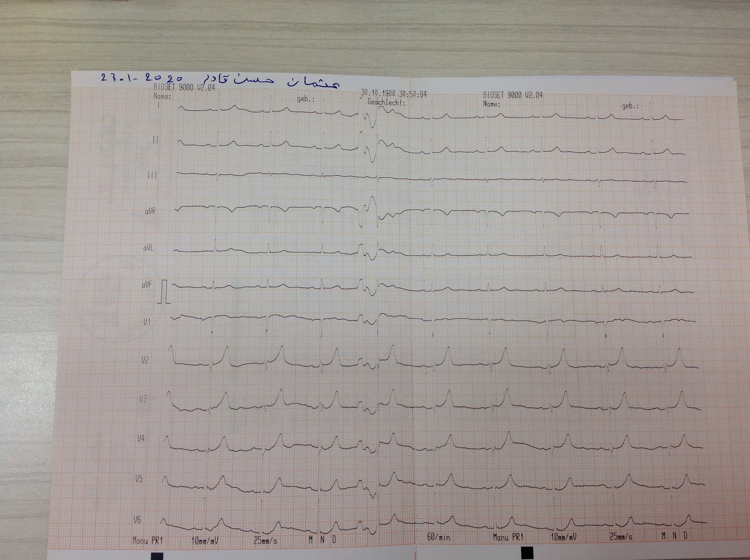Click the aVR lead label
Image resolution: width=750 pixels, height=560 pixels.
click(x=150, y=211)
